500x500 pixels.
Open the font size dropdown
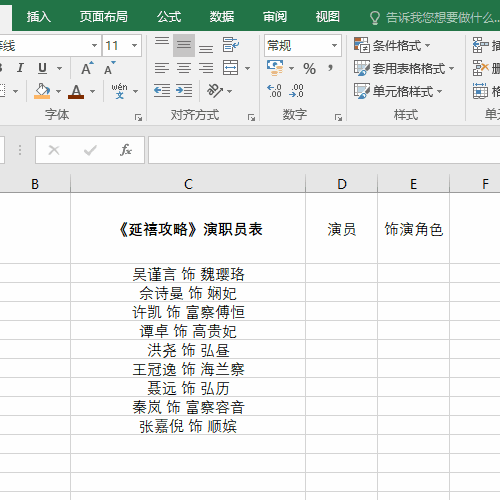click(135, 45)
